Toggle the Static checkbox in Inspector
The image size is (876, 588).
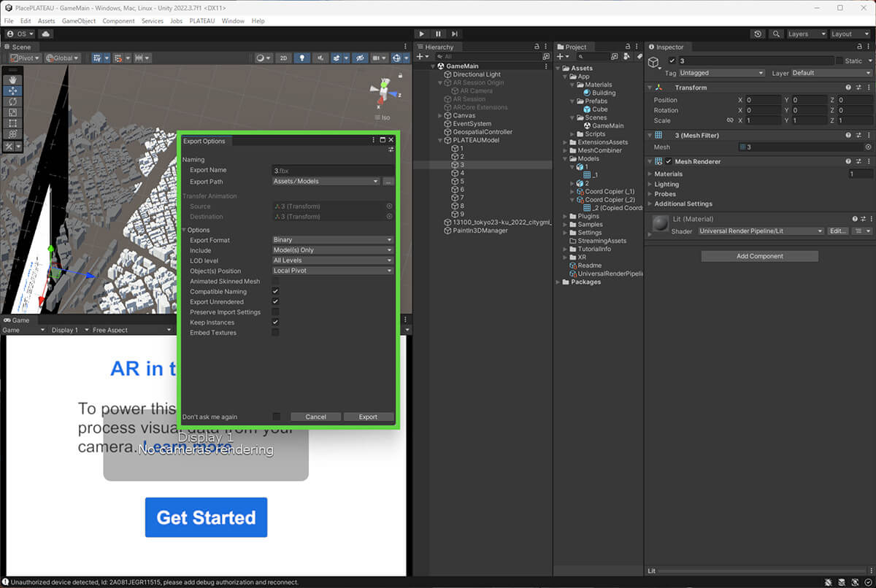point(839,61)
